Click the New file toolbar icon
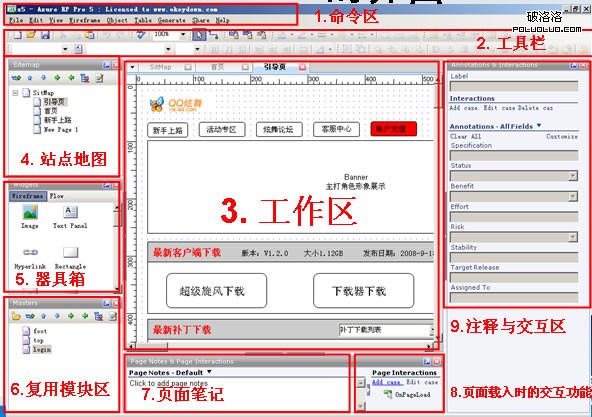Screen dimensions: 592x417 [x=17, y=35]
